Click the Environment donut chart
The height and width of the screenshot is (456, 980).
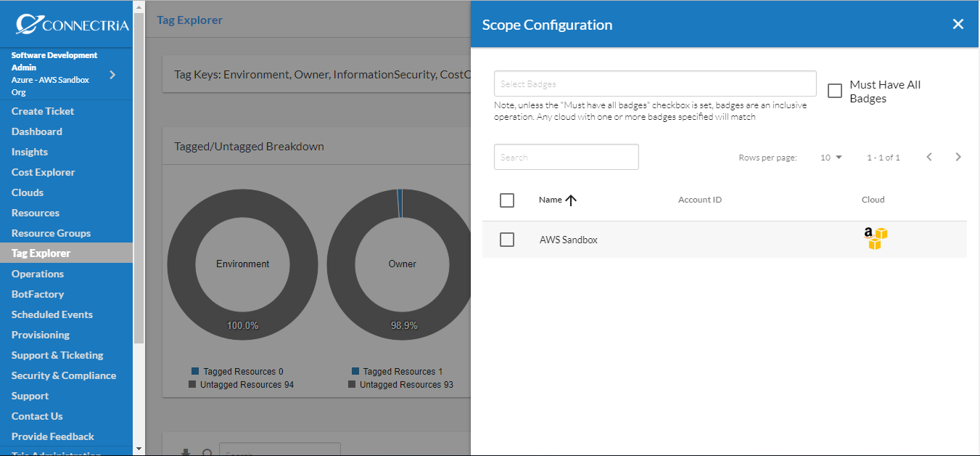[243, 264]
